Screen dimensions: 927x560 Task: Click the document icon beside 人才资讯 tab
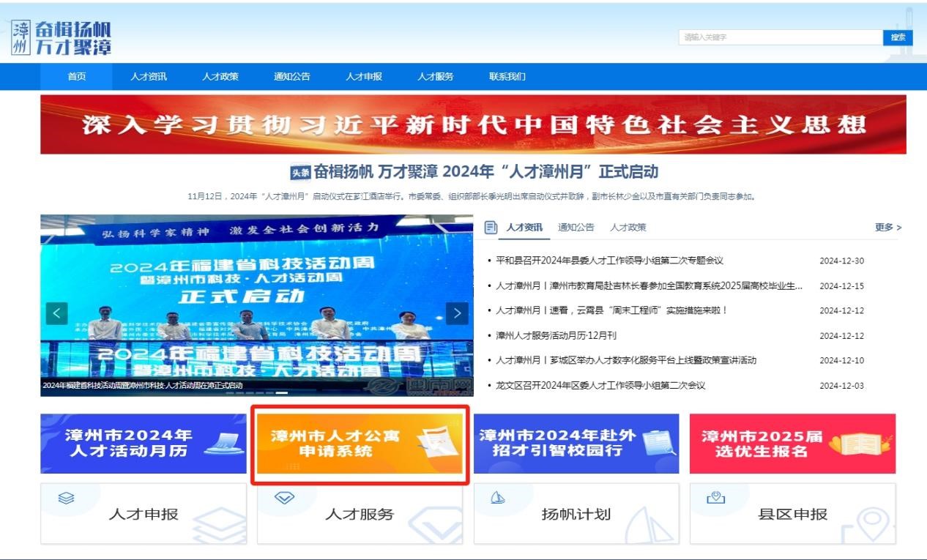tap(491, 228)
